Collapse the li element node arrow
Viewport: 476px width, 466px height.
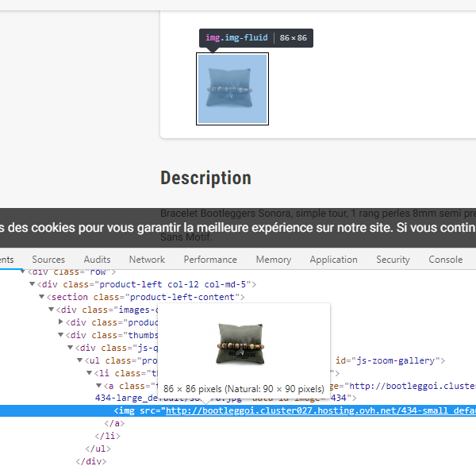89,373
